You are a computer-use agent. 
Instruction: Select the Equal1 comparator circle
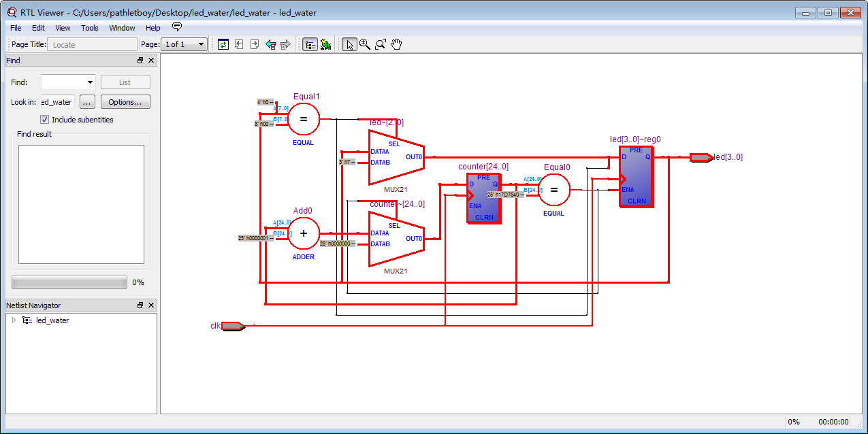coord(304,119)
